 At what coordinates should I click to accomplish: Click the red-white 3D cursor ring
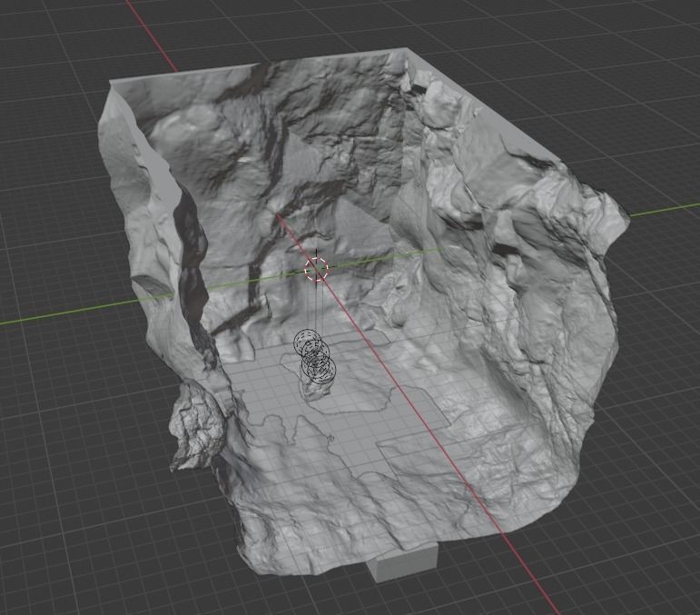pos(316,269)
